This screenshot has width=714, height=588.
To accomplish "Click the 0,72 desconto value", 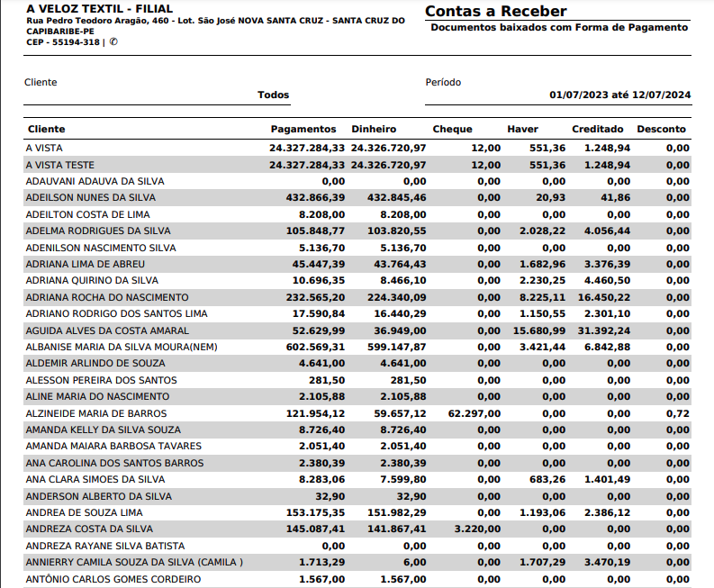I will 678,413.
